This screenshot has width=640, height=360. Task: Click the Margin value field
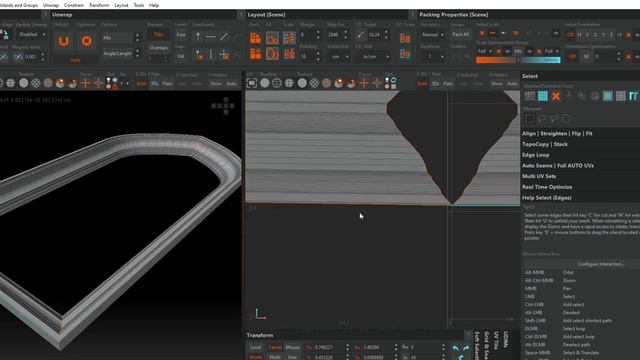pos(307,35)
